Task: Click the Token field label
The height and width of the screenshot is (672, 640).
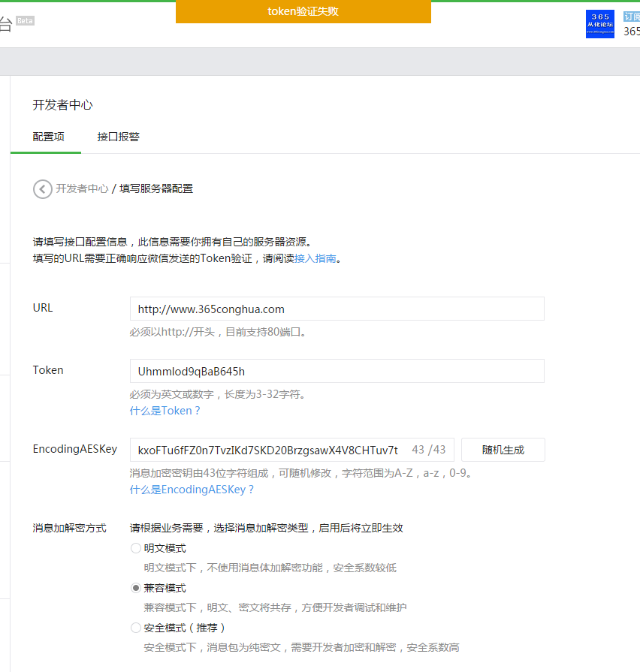Action: coord(48,370)
